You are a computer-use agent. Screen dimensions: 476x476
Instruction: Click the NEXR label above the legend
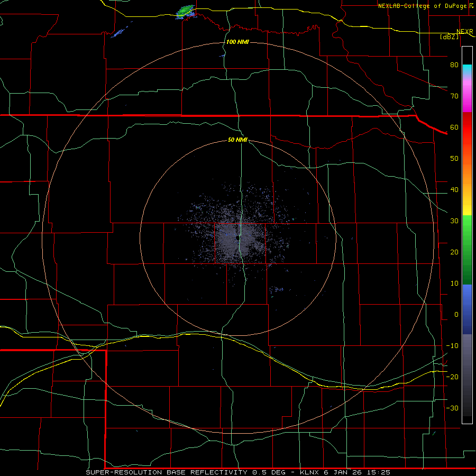click(x=464, y=32)
